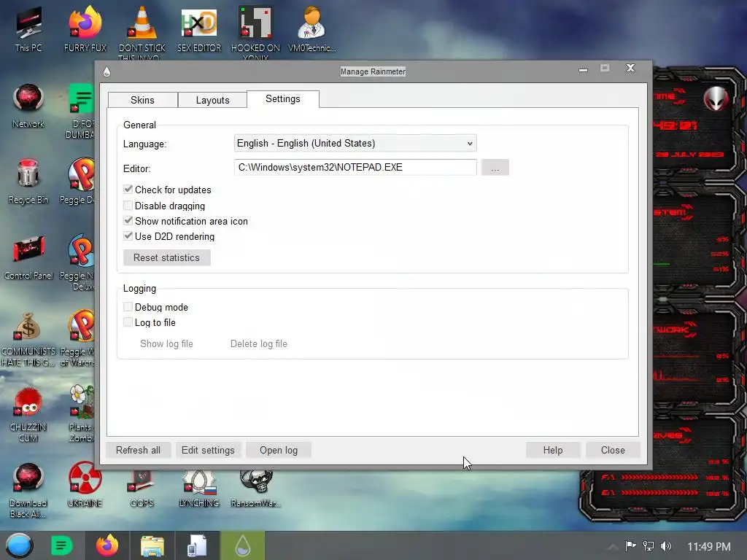Click the Rainmeter droplet title bar icon
The width and height of the screenshot is (747, 560).
pos(107,71)
